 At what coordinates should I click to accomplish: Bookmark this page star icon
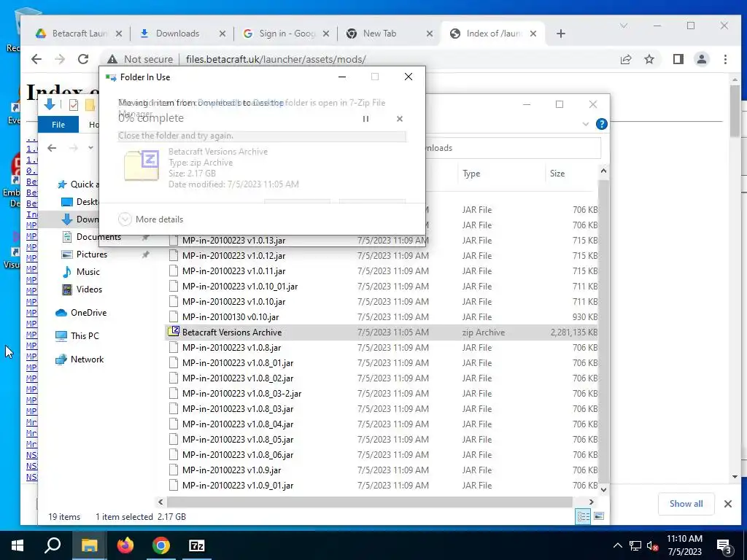click(649, 59)
